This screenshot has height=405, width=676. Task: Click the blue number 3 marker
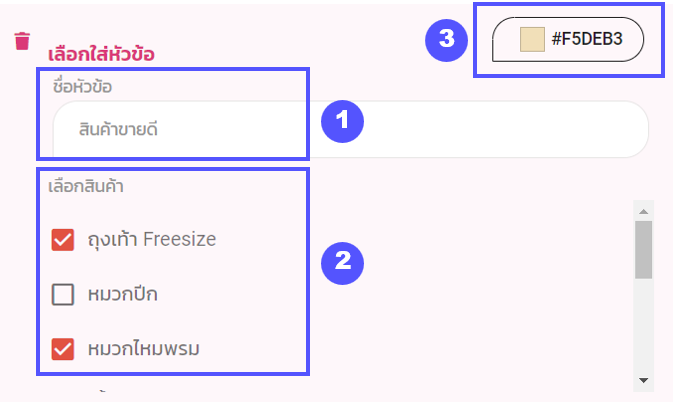click(446, 40)
